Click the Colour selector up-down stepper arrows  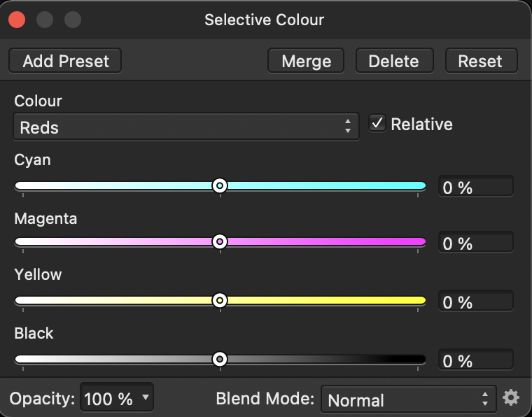pyautogui.click(x=348, y=126)
